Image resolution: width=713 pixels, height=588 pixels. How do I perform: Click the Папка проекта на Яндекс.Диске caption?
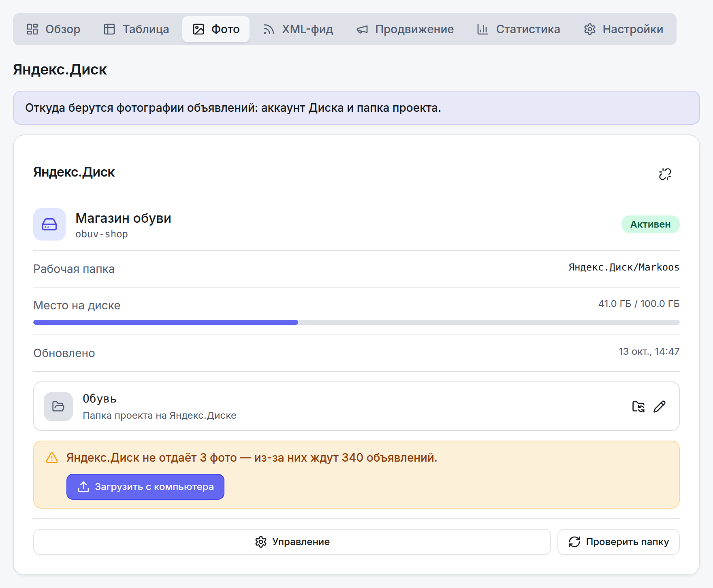[160, 415]
